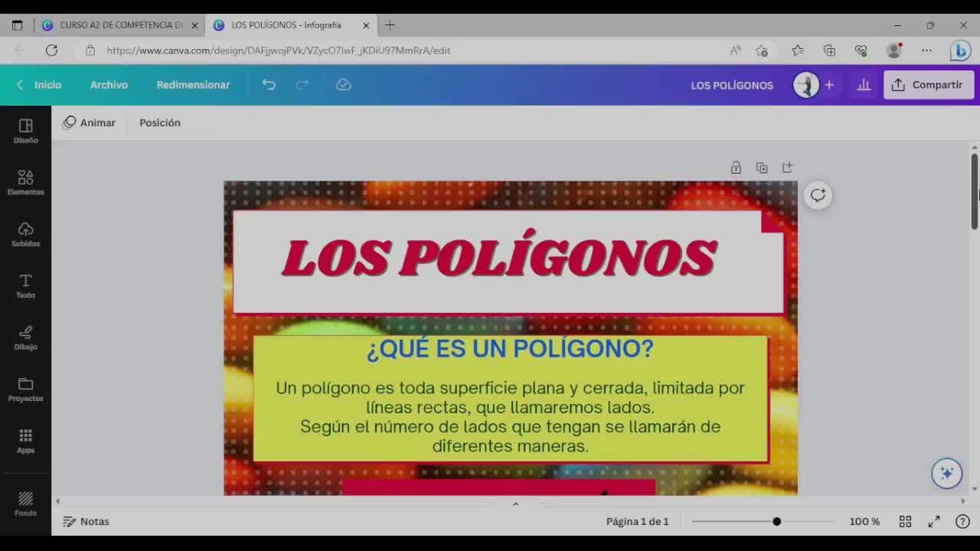Open the Bing sidebar button
Screen dimensions: 980x551
(960, 51)
